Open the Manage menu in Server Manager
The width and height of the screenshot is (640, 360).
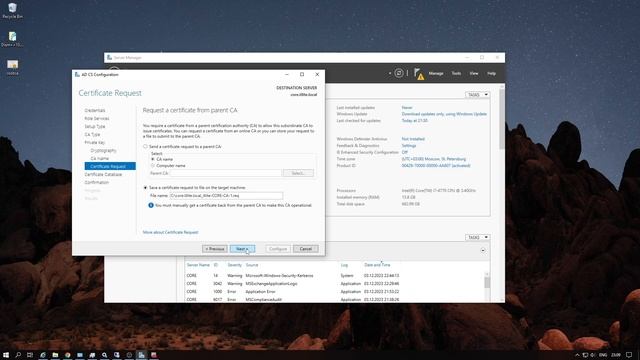pos(436,73)
